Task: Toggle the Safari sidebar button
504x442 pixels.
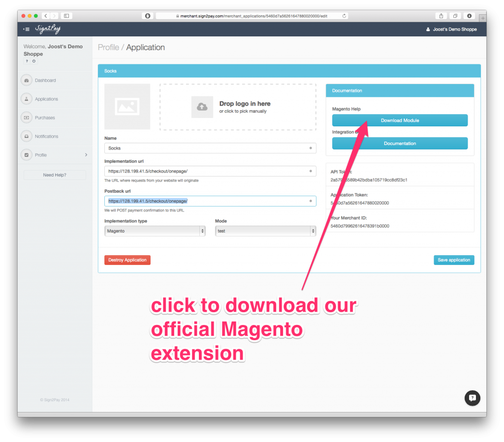Action: 66,16
